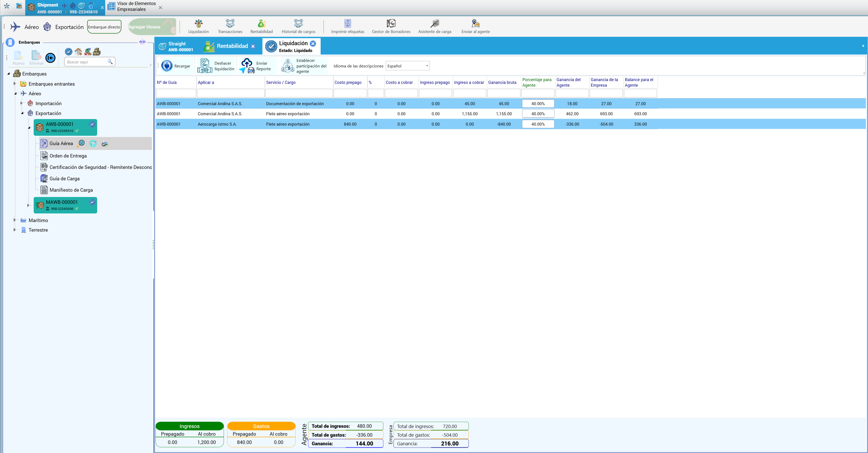This screenshot has height=453, width=868.
Task: Click Establecer participación del agente
Action: 304,66
